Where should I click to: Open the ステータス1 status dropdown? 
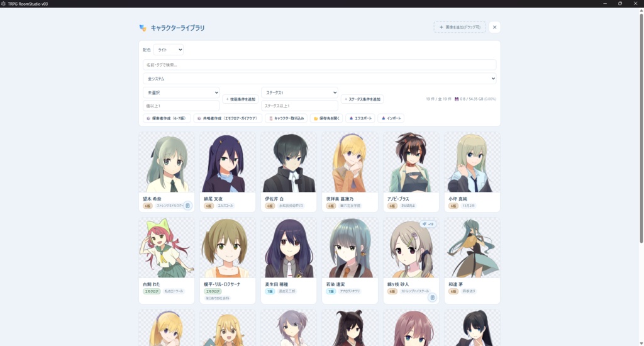coord(299,92)
